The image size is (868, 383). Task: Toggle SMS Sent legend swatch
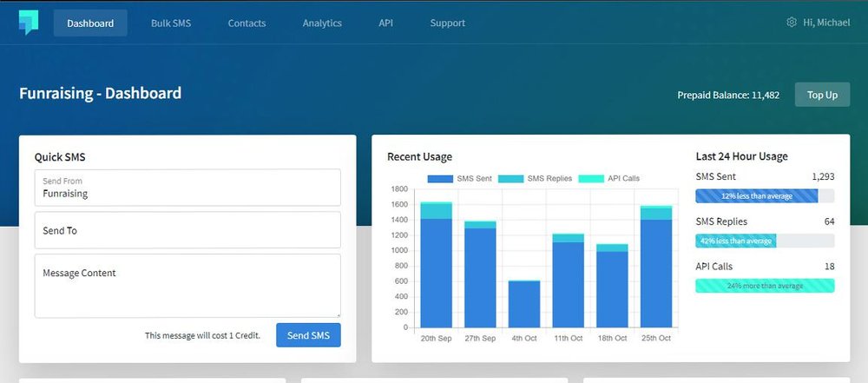tap(440, 179)
